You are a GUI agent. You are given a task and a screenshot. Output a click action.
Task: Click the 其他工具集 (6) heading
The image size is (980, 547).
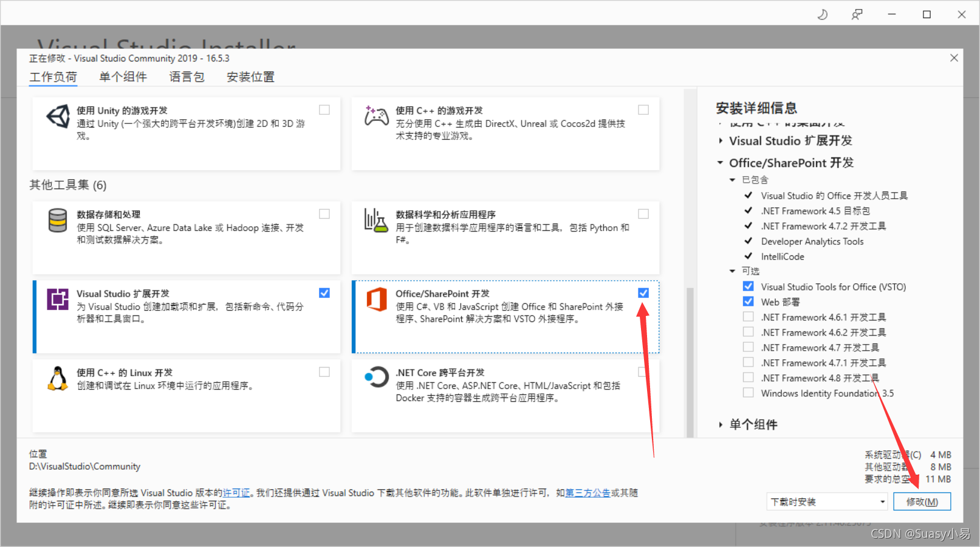[x=68, y=185]
